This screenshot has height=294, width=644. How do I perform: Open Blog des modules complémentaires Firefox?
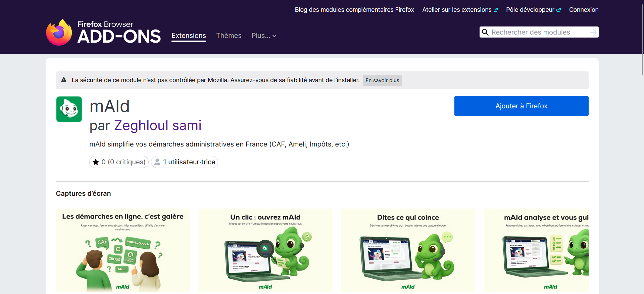354,10
